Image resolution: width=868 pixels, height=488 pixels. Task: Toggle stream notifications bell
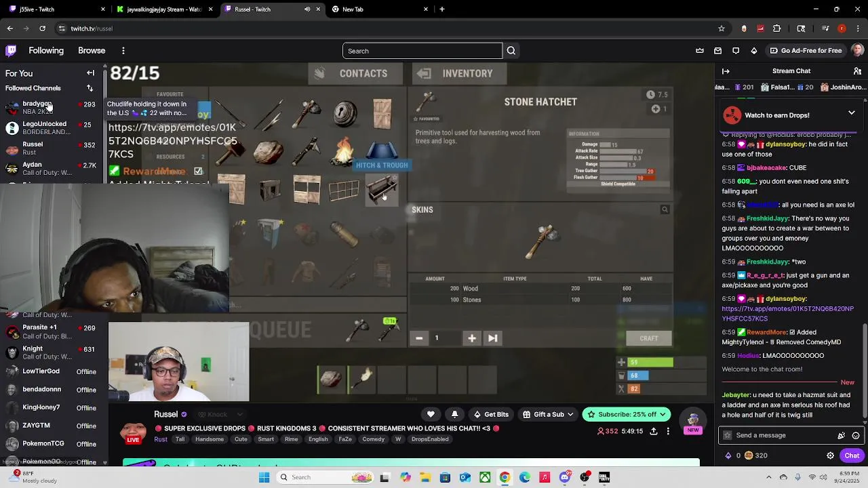pos(454,414)
